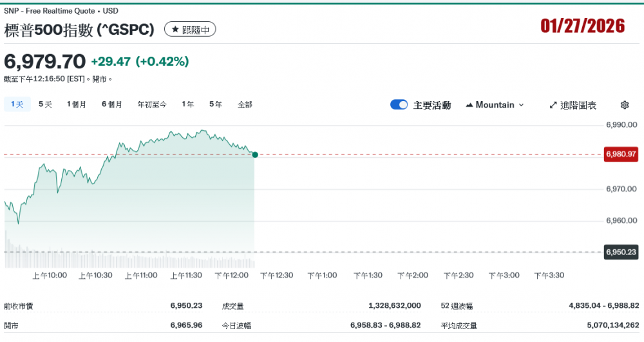644x342 pixels.
Task: Switch to the 5天 range
Action: (x=45, y=104)
